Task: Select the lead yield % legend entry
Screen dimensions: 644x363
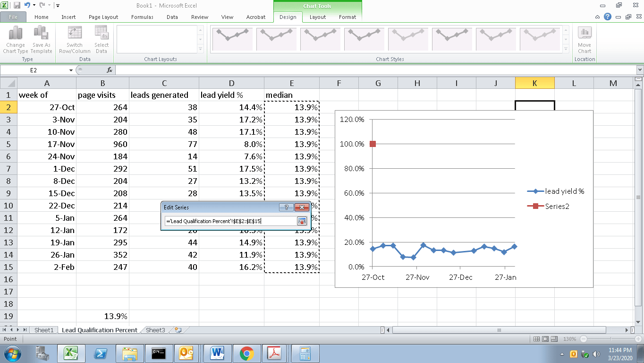Action: (x=556, y=191)
